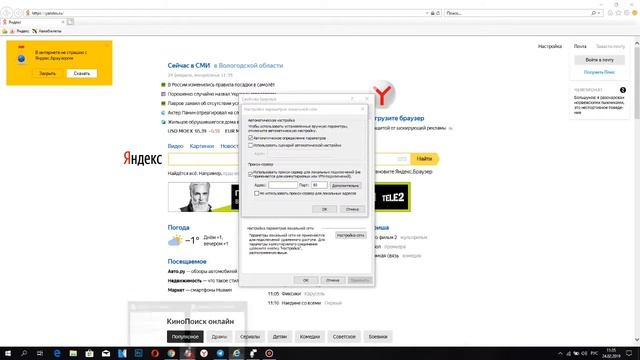Select the Yandex browser tab
The width and height of the screenshot is (640, 360).
tap(33, 22)
